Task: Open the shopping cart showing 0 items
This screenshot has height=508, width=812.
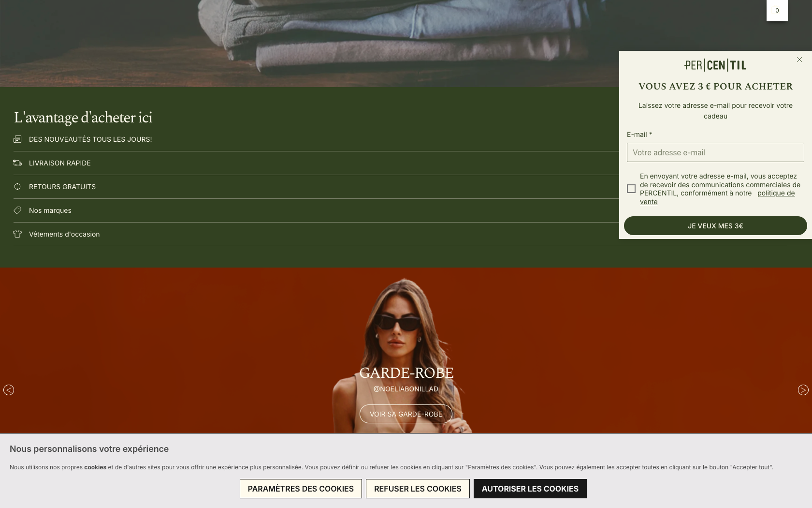Action: (x=777, y=10)
